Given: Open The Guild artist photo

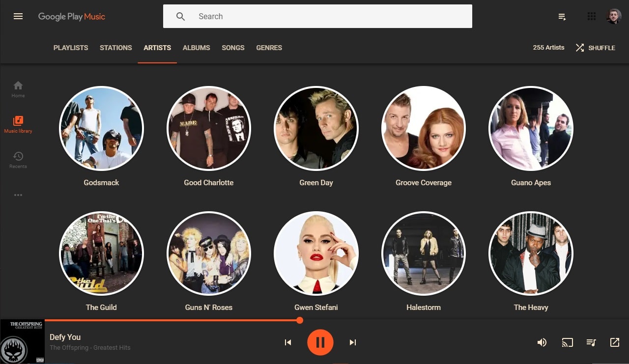Looking at the screenshot, I should point(101,253).
